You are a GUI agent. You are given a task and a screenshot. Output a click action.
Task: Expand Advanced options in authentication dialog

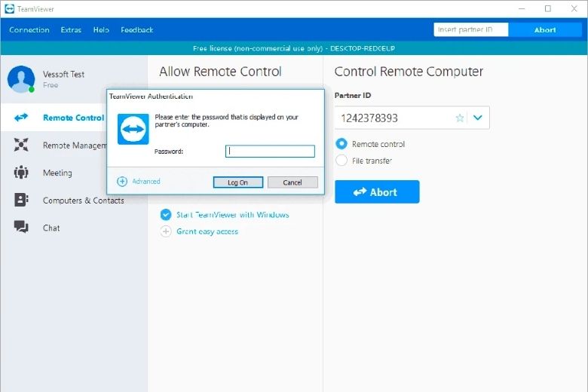click(123, 182)
